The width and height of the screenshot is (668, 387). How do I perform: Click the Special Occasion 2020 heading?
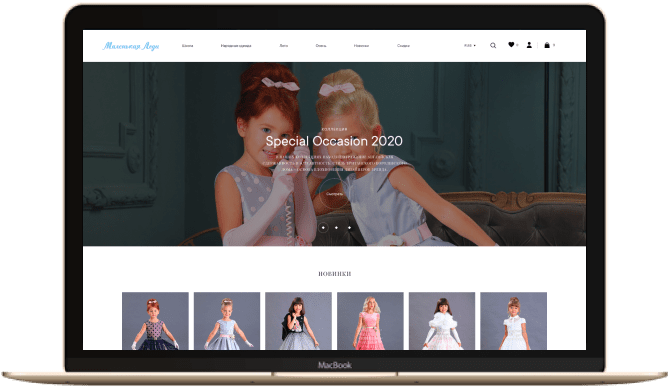[334, 141]
